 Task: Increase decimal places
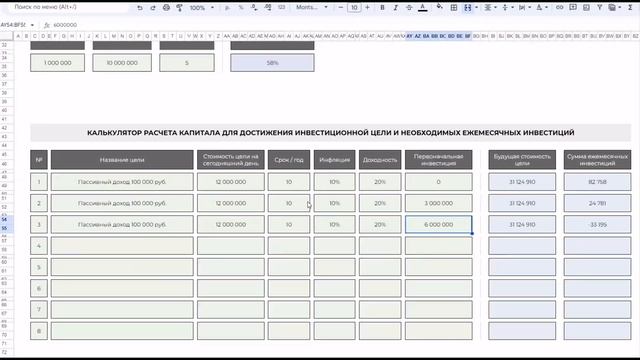[x=268, y=8]
